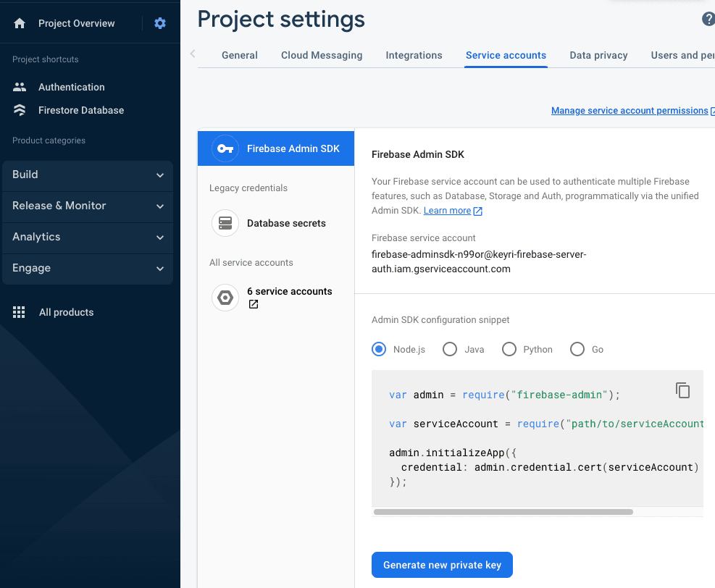715x588 pixels.
Task: Click the Database secrets storage icon
Action: (225, 223)
